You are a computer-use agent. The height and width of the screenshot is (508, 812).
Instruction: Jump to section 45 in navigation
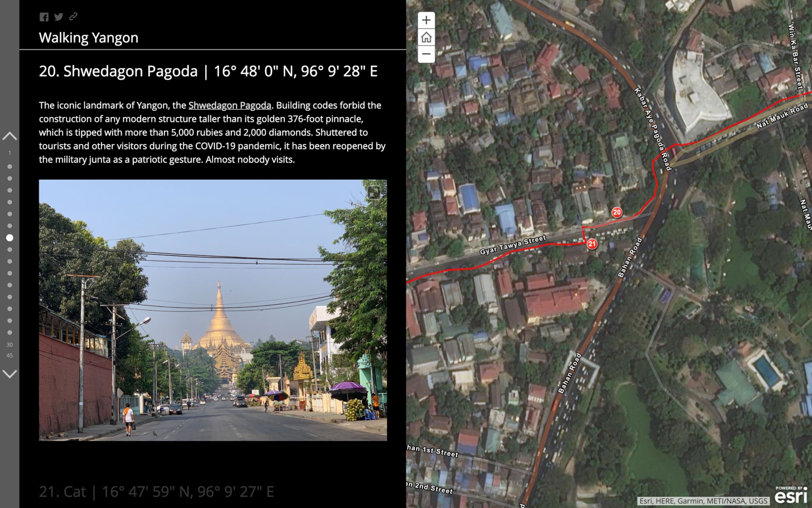click(x=10, y=355)
